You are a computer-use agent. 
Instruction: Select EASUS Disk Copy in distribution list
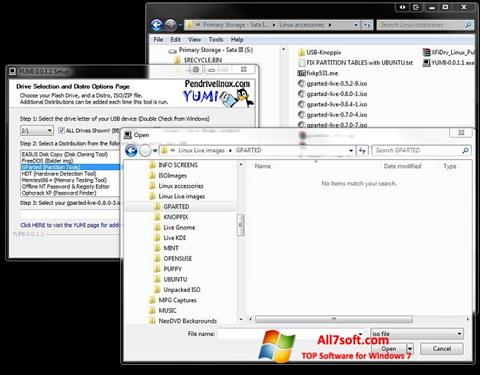(x=65, y=154)
